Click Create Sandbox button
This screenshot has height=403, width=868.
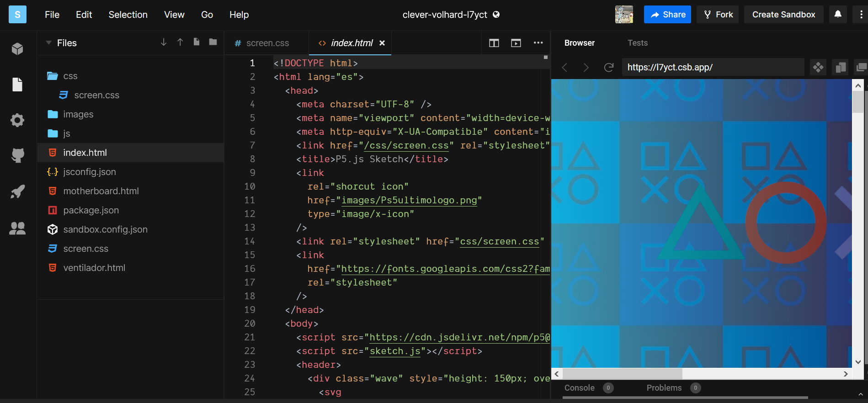point(784,15)
